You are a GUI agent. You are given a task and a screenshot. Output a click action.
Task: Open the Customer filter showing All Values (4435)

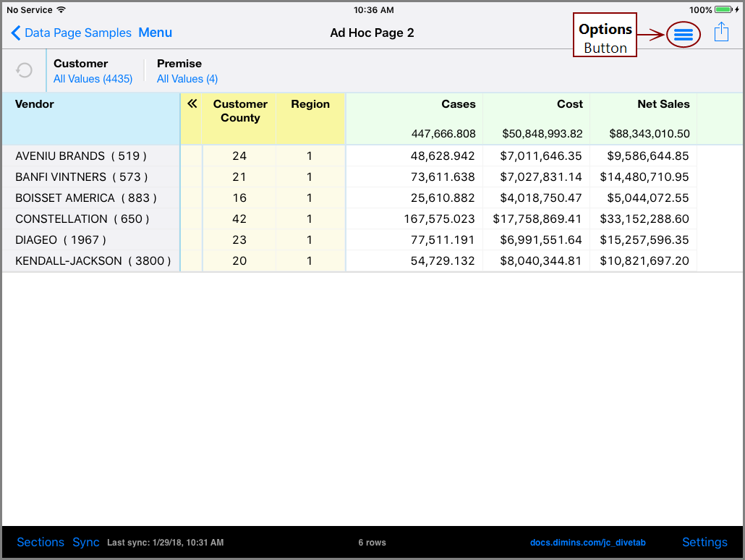[93, 79]
